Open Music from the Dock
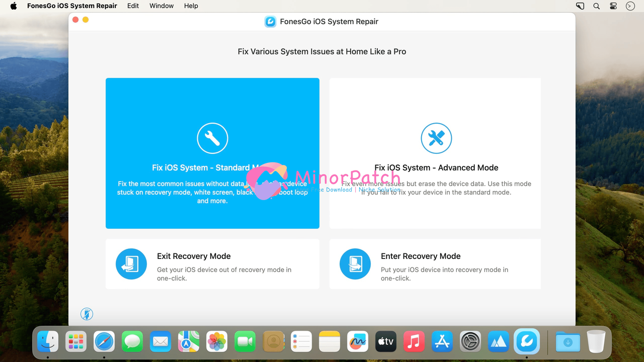Viewport: 644px width, 362px height. coord(414,342)
